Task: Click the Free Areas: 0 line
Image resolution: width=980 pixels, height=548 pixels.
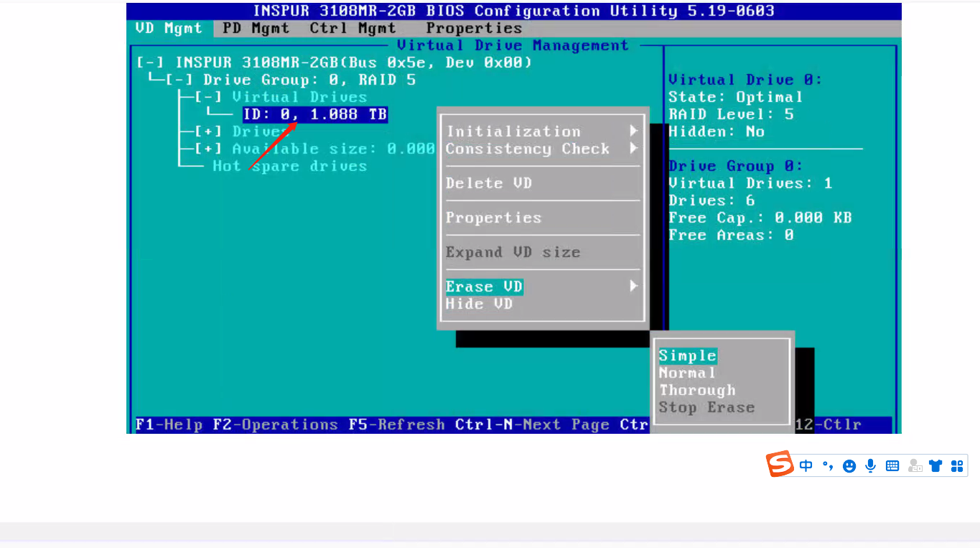Action: [x=732, y=235]
